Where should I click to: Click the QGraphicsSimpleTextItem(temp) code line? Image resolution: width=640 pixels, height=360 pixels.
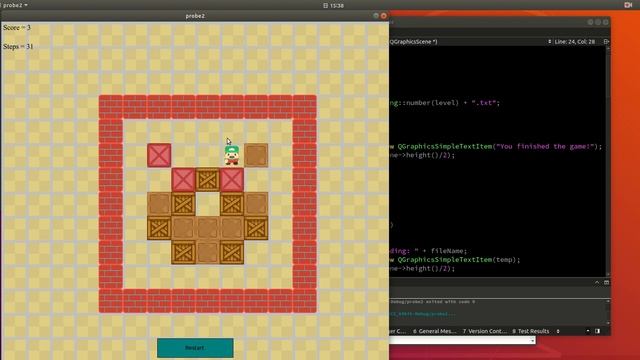coord(455,260)
